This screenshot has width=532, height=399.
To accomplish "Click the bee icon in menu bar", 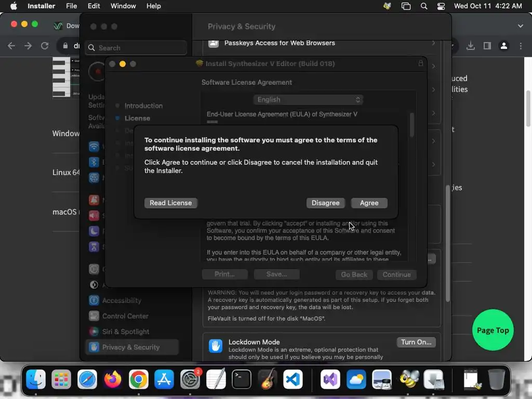I will pyautogui.click(x=387, y=6).
